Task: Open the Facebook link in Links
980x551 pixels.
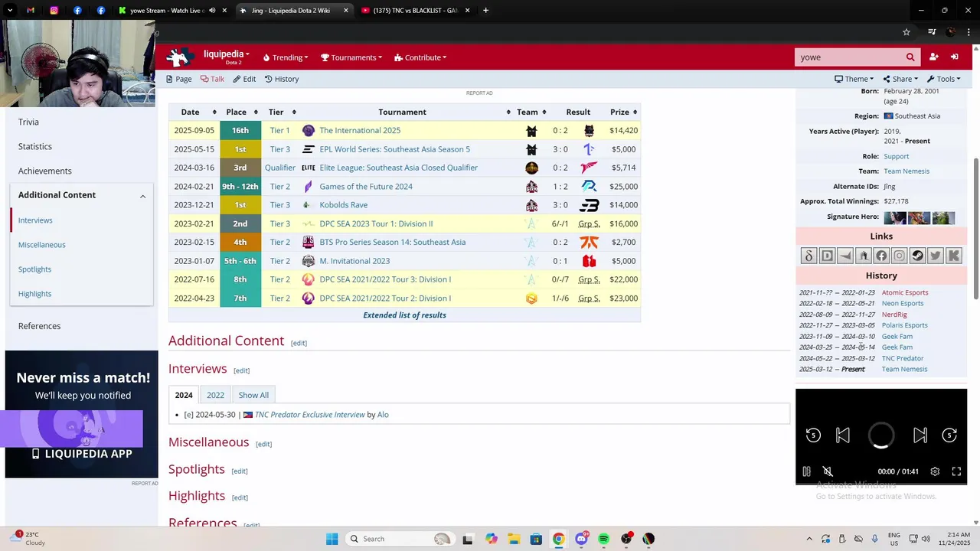Action: (881, 256)
